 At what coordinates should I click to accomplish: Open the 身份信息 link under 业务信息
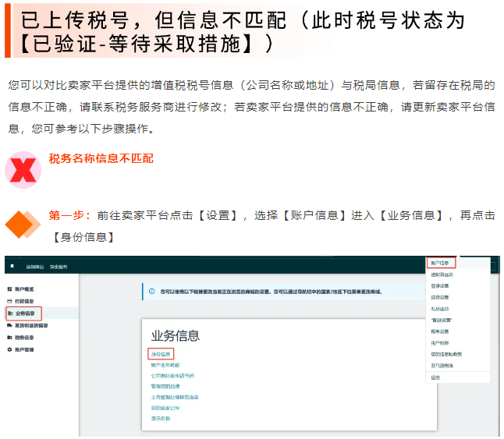point(161,354)
